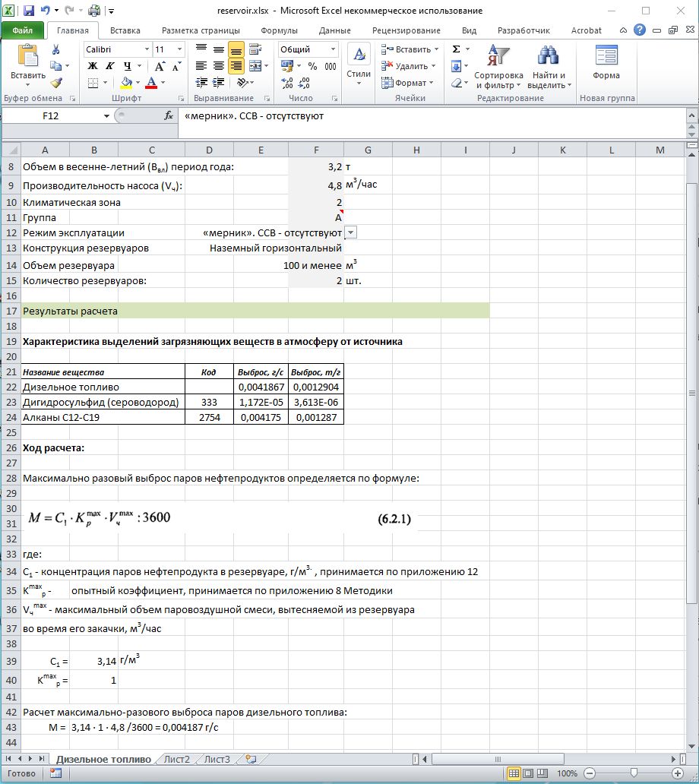This screenshot has width=699, height=784.
Task: Open dropdown arrow next to cell F12
Action: point(350,233)
